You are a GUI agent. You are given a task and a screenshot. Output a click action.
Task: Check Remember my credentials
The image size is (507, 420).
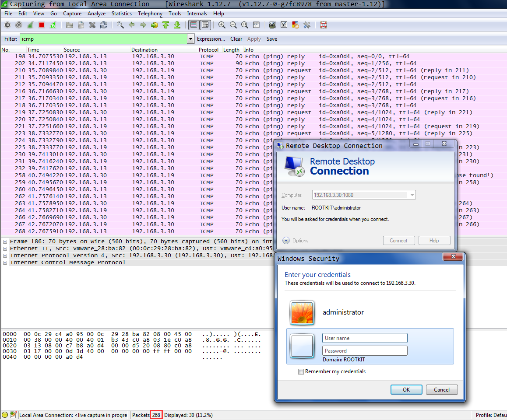(x=301, y=371)
